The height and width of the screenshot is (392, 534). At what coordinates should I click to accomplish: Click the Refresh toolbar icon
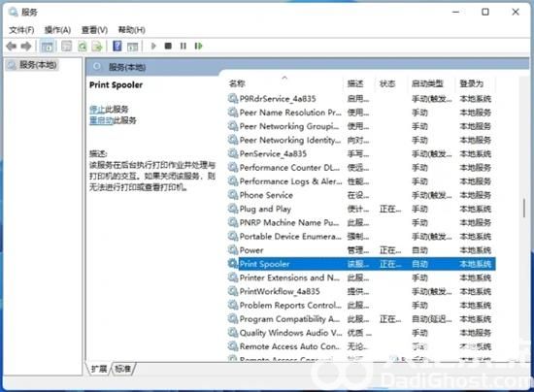83,46
